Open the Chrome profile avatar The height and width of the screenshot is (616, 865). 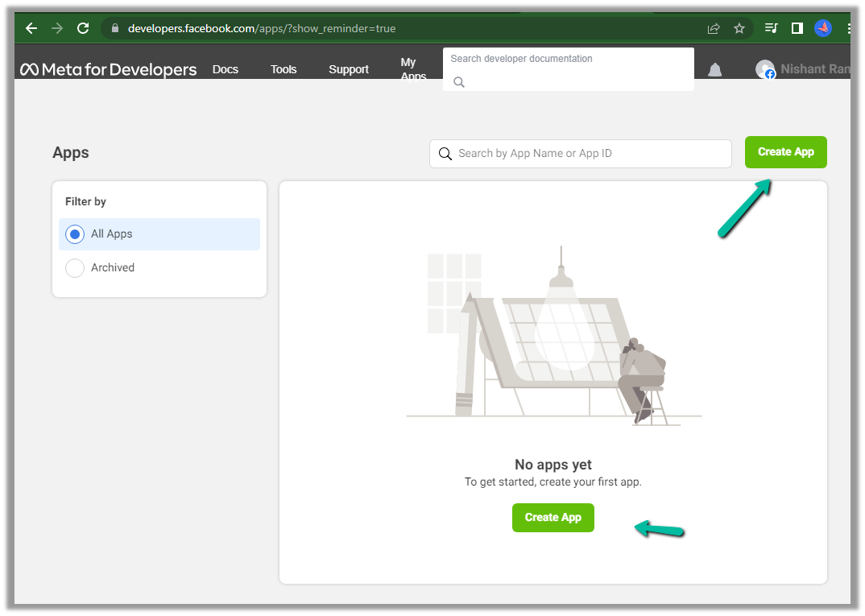(x=822, y=28)
